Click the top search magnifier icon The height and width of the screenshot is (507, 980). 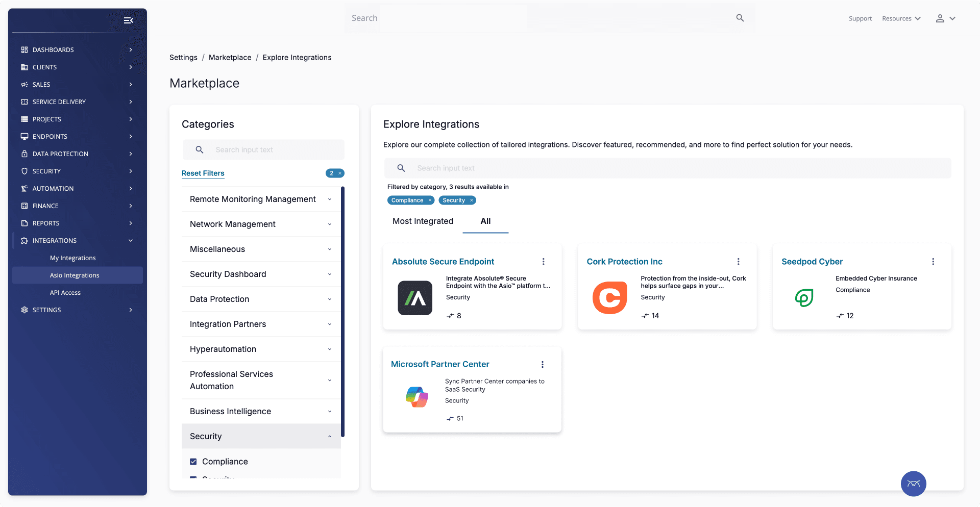pos(740,18)
